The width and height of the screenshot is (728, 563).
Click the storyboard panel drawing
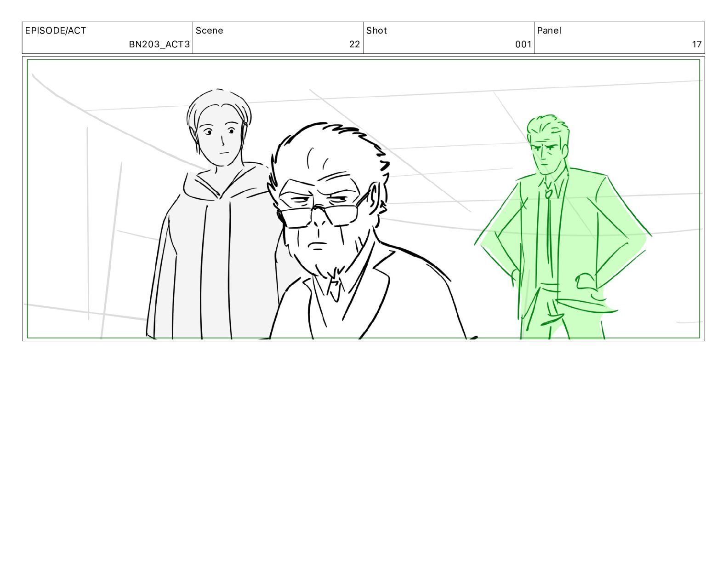(363, 199)
